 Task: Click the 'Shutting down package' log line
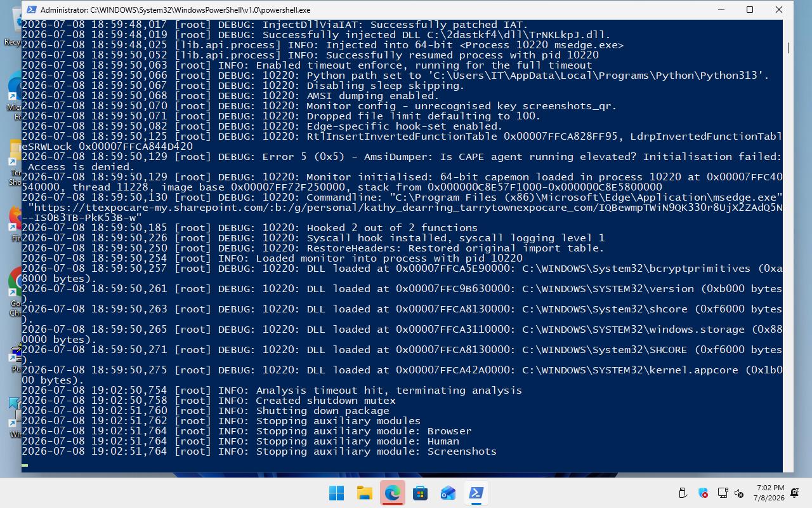[205, 411]
